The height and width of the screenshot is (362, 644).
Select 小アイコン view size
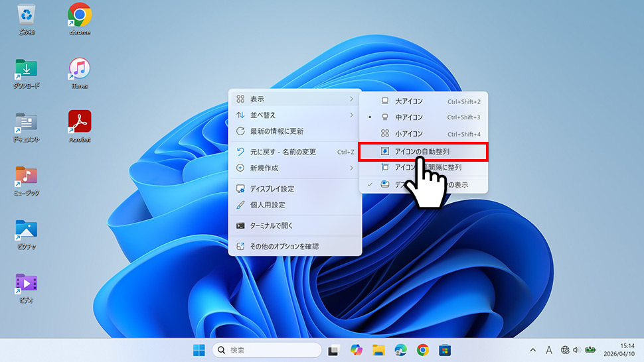(x=424, y=134)
